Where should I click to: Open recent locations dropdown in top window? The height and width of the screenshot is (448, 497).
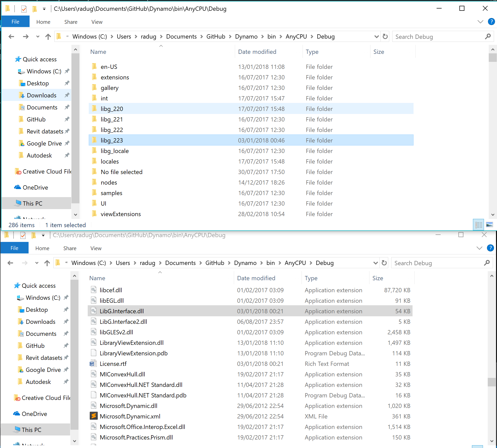[38, 37]
